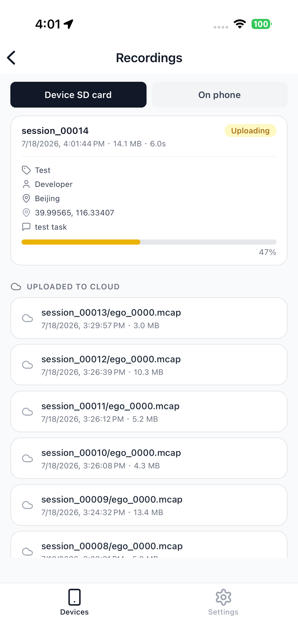Tap the Wi-Fi status icon
The width and height of the screenshot is (298, 644).
click(x=240, y=24)
